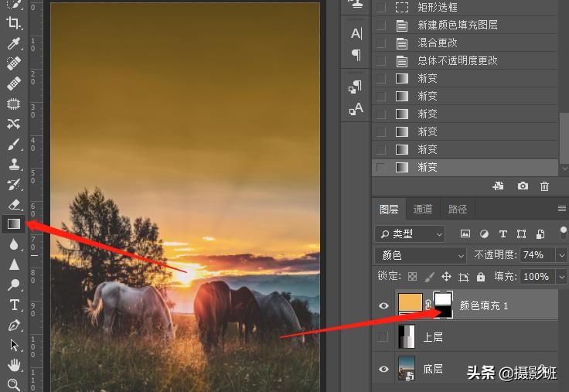Open the Paragraph panel icon

(356, 55)
